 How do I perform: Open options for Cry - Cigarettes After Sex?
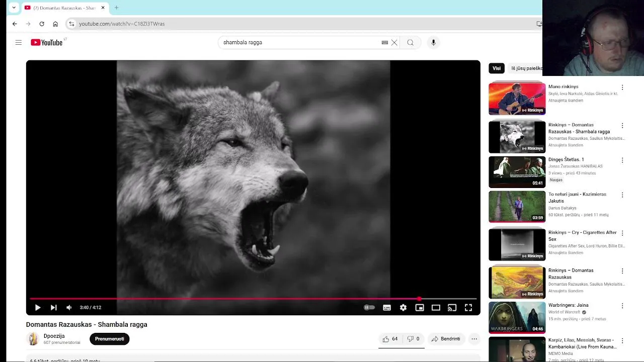[622, 233]
